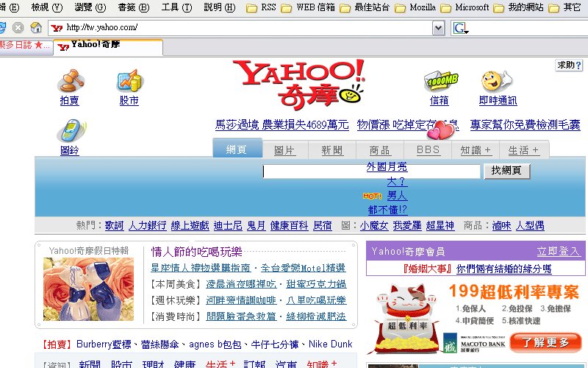Open the RSS bookmarks folder
Image resolution: width=588 pixels, height=368 pixels.
261,7
